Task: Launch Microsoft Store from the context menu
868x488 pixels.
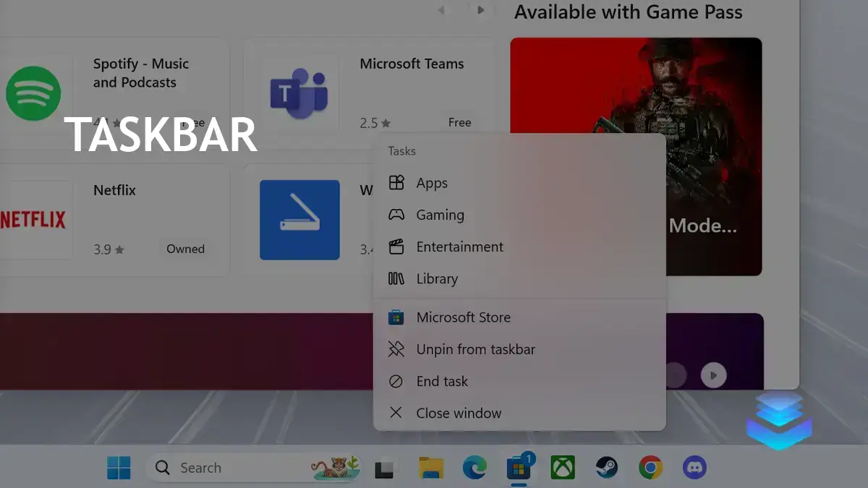Action: [x=463, y=317]
